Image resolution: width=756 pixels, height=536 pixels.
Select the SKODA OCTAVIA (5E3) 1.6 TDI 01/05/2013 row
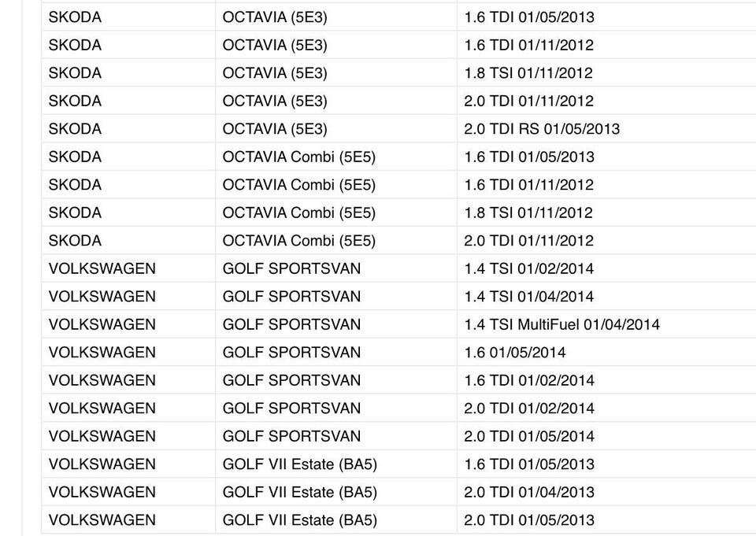click(398, 17)
